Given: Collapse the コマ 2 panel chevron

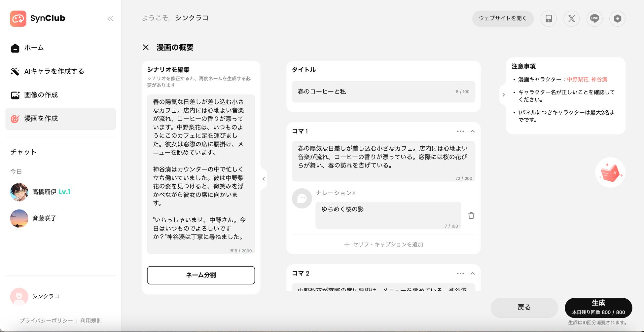Looking at the screenshot, I should [x=473, y=274].
